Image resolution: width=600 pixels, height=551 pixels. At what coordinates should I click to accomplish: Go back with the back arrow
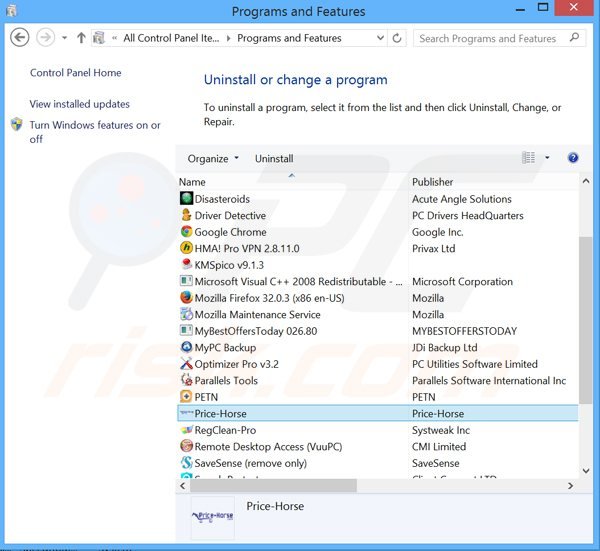[20, 38]
